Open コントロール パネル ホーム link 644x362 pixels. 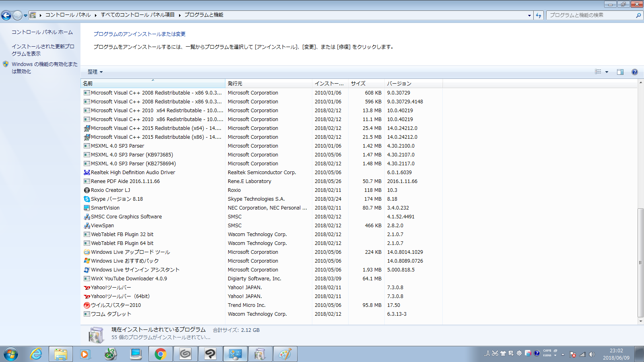click(42, 32)
